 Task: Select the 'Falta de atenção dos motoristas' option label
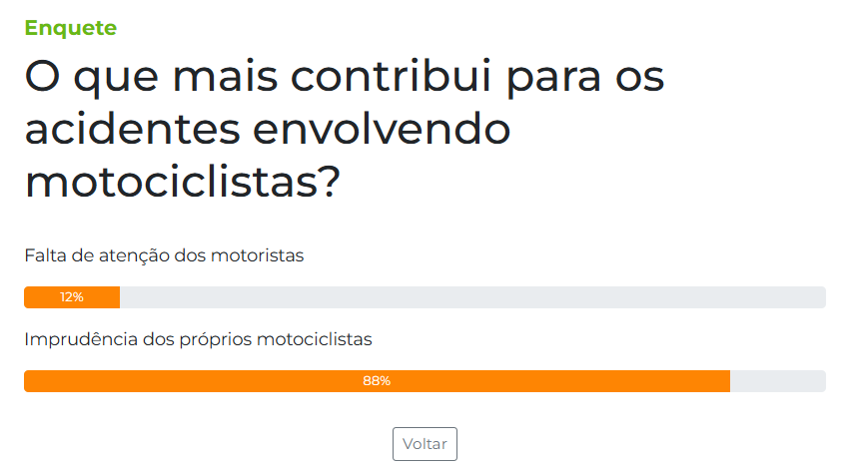[x=164, y=255]
